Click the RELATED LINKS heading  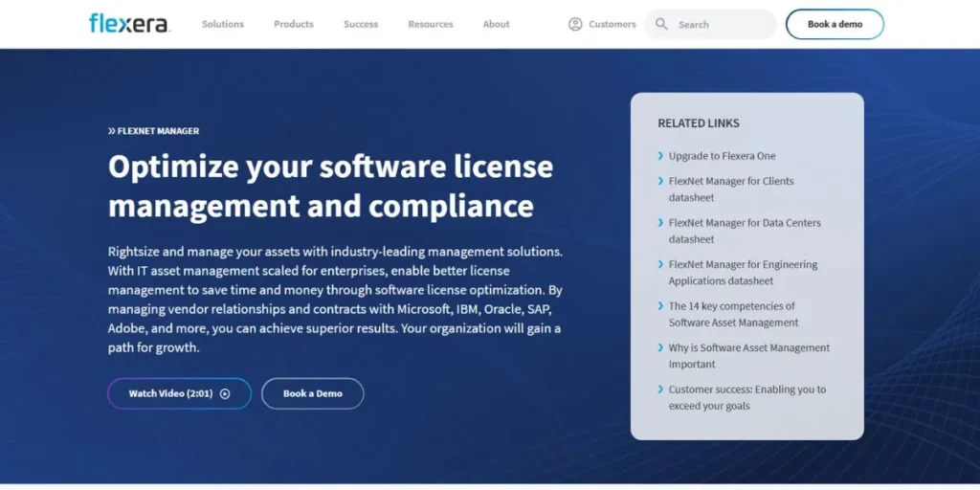coord(698,123)
